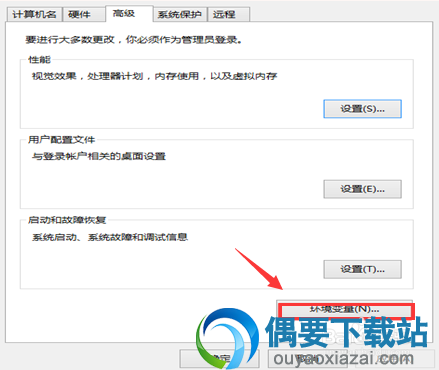Open the 环境变量(N)... button

click(x=345, y=309)
